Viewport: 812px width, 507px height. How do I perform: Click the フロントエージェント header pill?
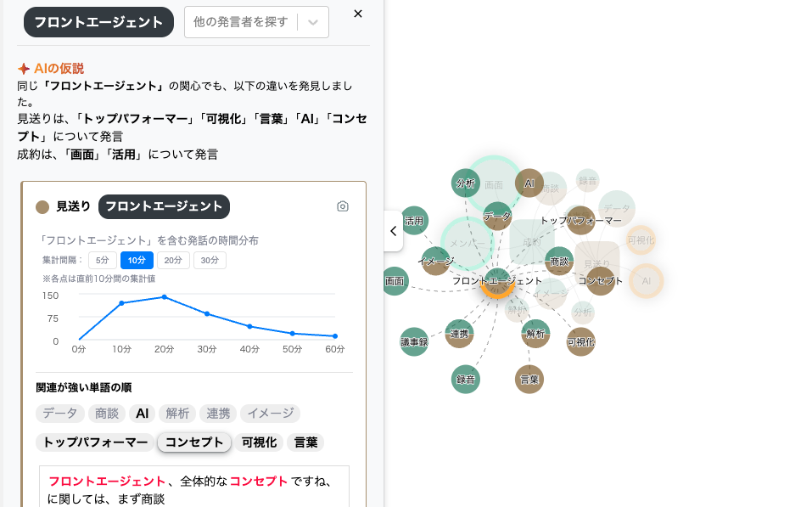[x=98, y=22]
